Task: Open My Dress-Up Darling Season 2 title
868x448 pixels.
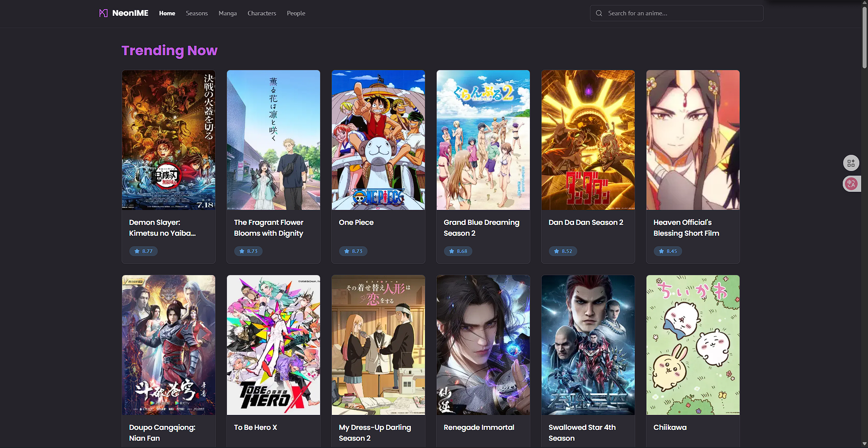Action: click(375, 433)
